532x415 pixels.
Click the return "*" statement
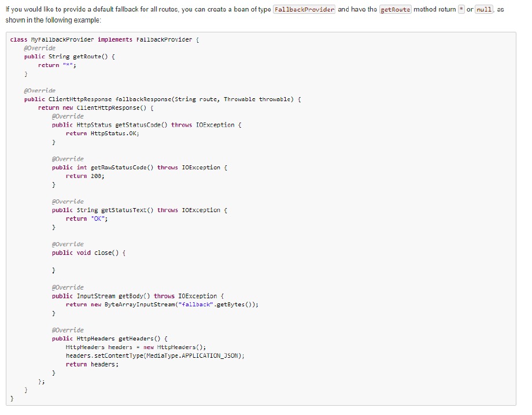tap(57, 65)
